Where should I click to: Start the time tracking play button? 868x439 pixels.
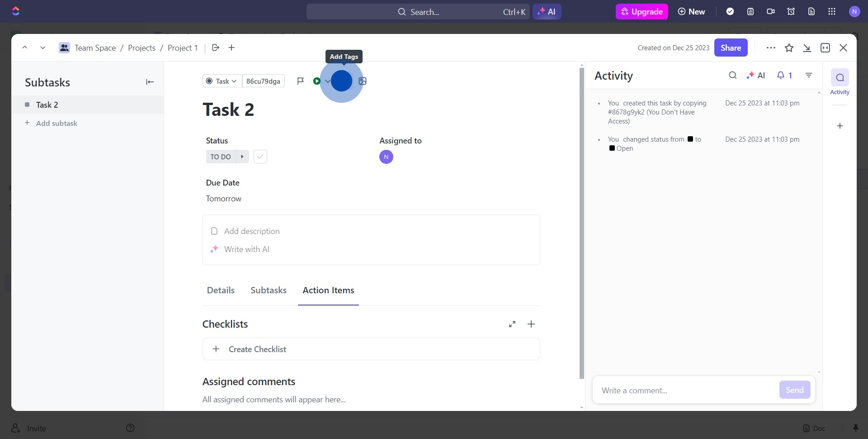[316, 81]
